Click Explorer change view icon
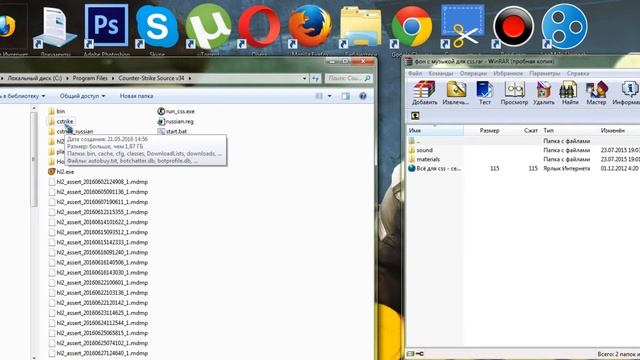Screen dimensions: 640x360 click(x=319, y=96)
